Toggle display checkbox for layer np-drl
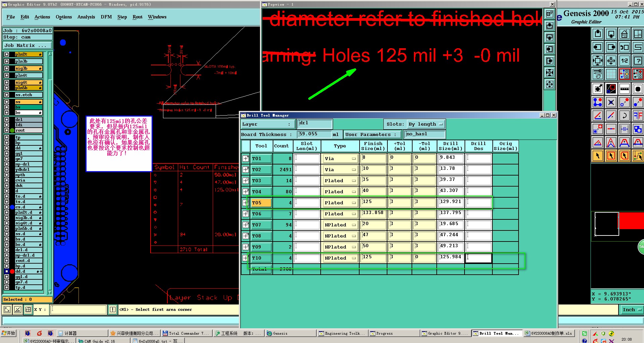This screenshot has height=343, width=644. click(x=7, y=164)
